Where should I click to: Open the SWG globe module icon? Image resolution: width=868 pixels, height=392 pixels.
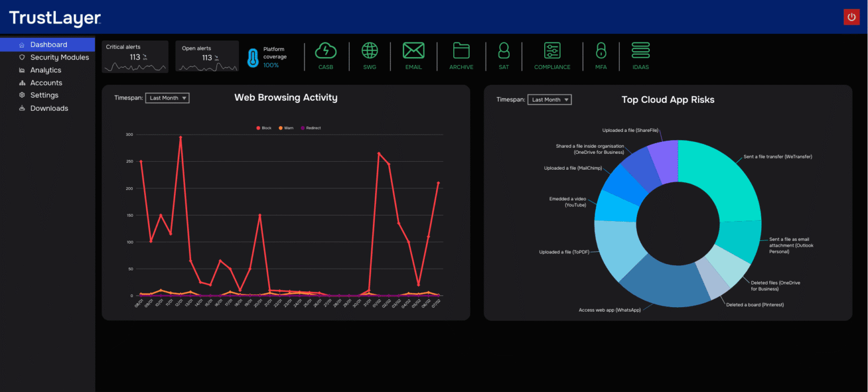370,51
